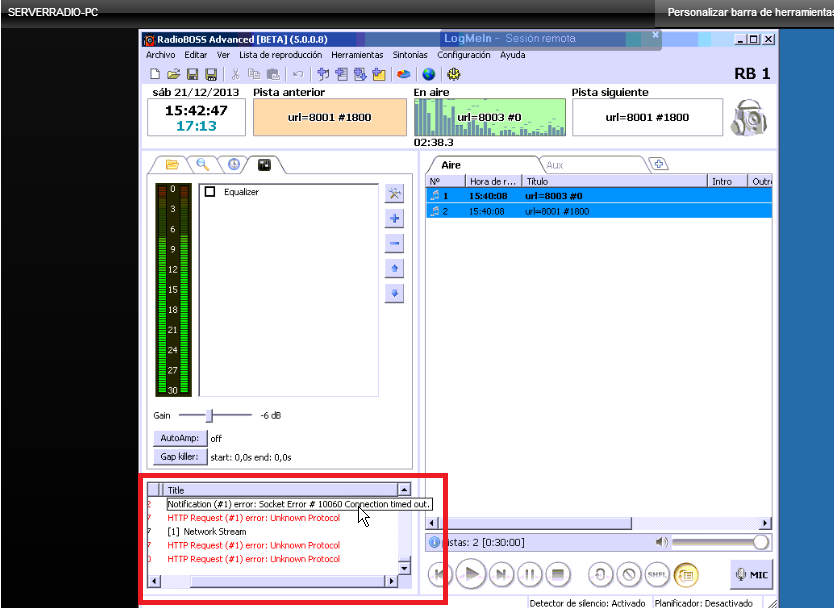Add a new playlist tab with plus icon
Image resolution: width=834 pixels, height=608 pixels.
click(658, 164)
